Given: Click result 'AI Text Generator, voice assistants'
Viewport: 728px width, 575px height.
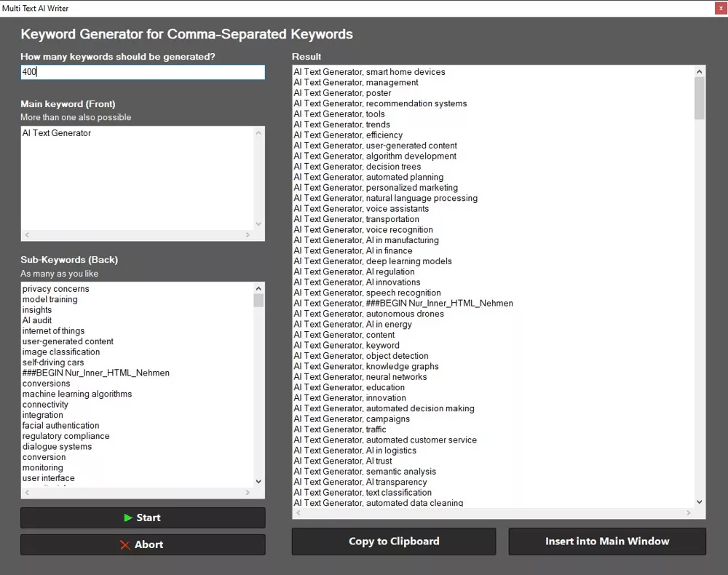Looking at the screenshot, I should click(361, 208).
